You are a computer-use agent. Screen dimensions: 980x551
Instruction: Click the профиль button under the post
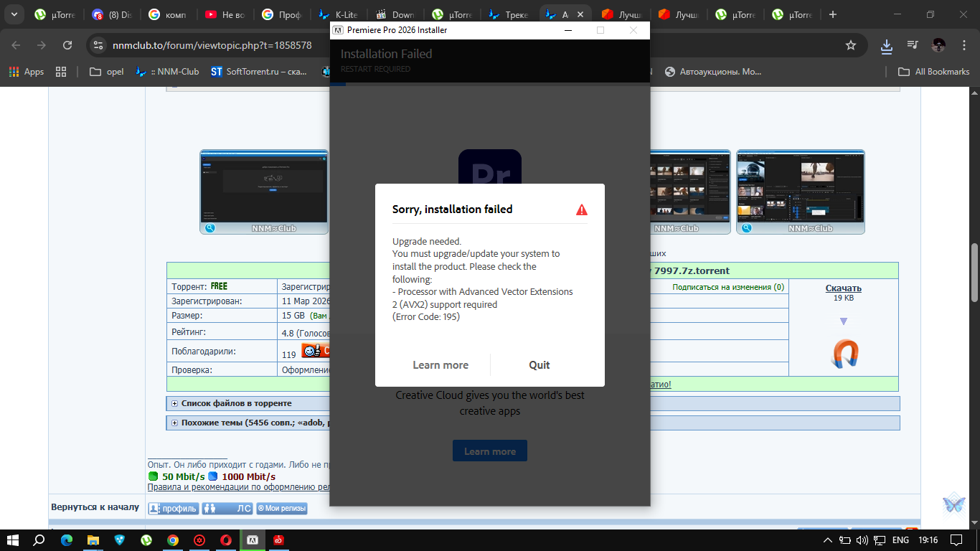coord(173,509)
